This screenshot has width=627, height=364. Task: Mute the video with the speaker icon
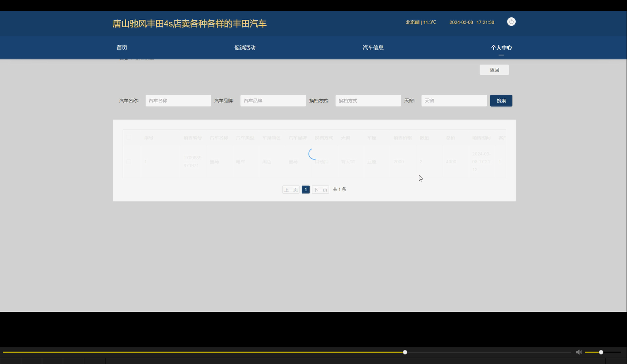click(579, 352)
